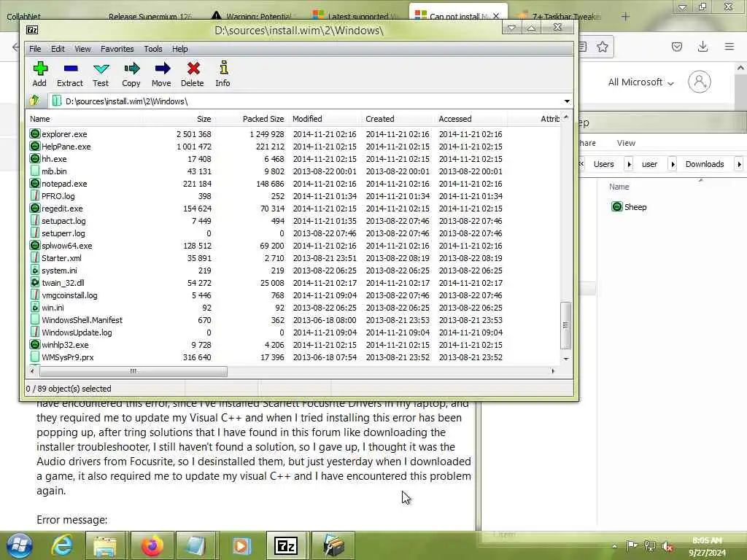The width and height of the screenshot is (747, 560).
Task: Switch to Firefox taskbar icon
Action: (x=152, y=545)
